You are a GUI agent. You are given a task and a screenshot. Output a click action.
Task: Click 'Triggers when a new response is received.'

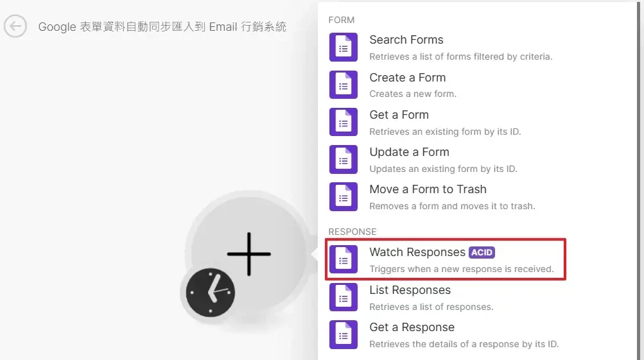[x=462, y=269]
